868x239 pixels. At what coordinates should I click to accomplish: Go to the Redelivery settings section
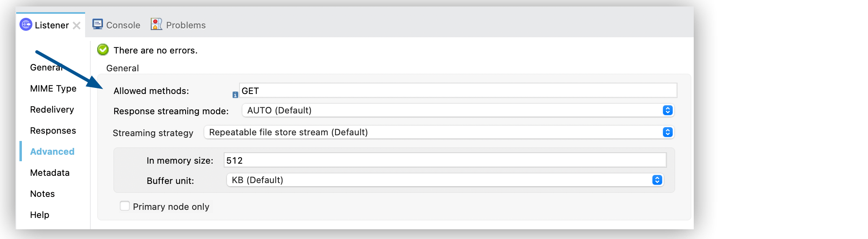click(51, 109)
